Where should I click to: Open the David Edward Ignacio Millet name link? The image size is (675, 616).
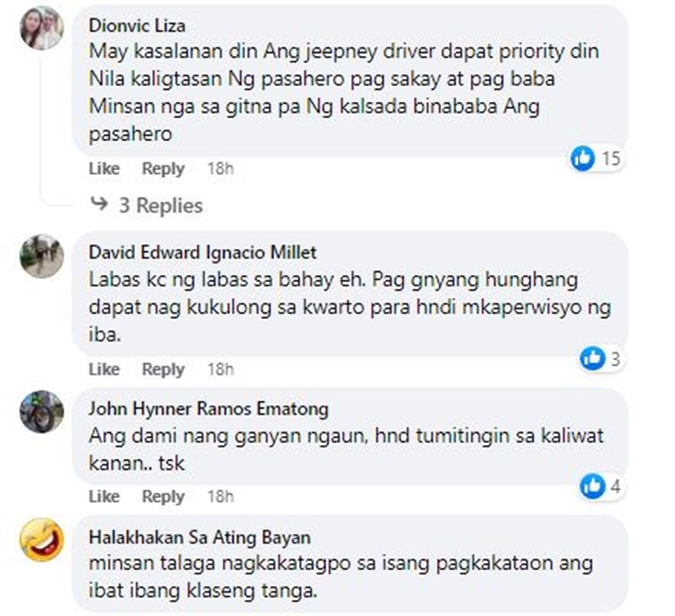pyautogui.click(x=202, y=252)
